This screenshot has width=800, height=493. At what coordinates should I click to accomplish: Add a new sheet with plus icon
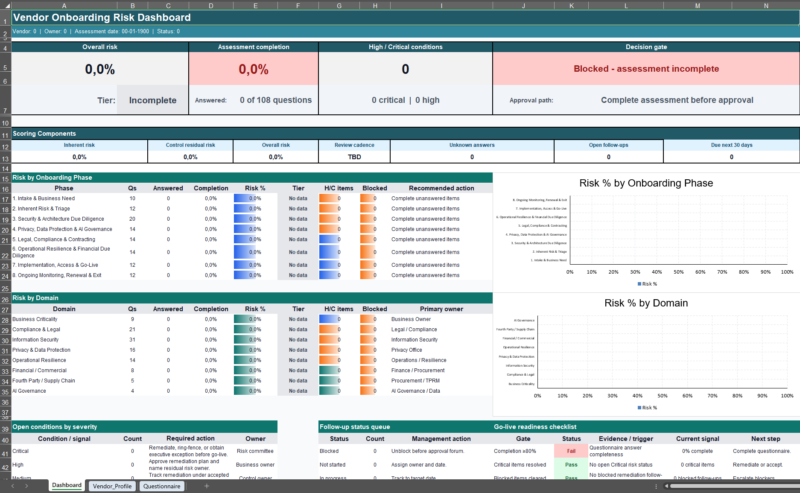click(207, 486)
